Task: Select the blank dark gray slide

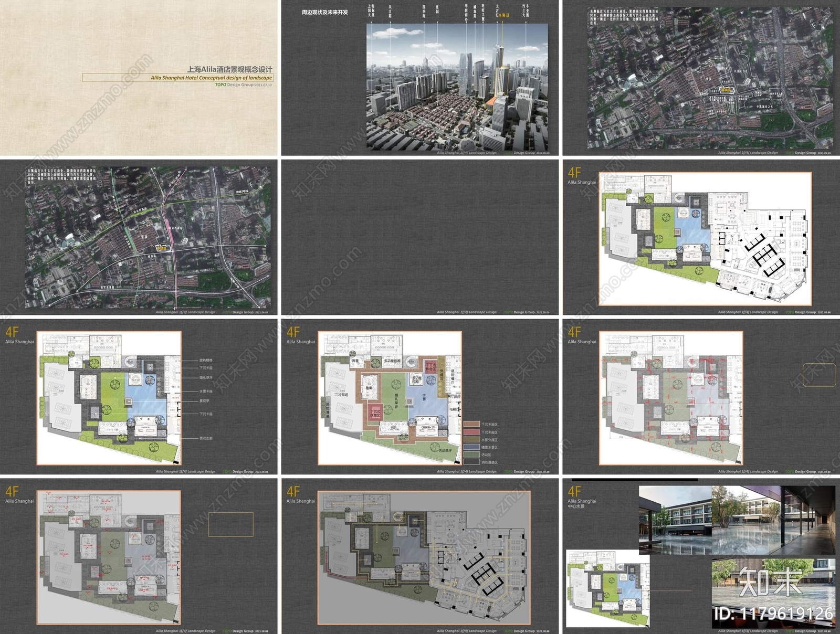Action: (420, 237)
